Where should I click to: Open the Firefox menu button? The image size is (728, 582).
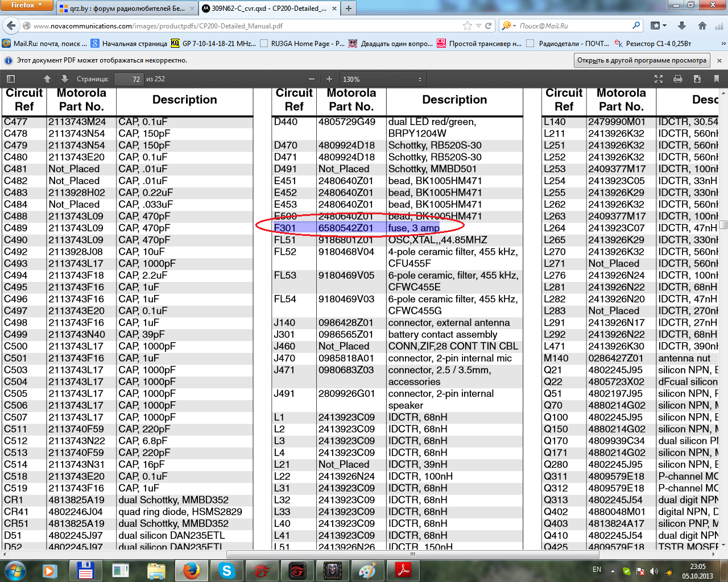tap(27, 5)
